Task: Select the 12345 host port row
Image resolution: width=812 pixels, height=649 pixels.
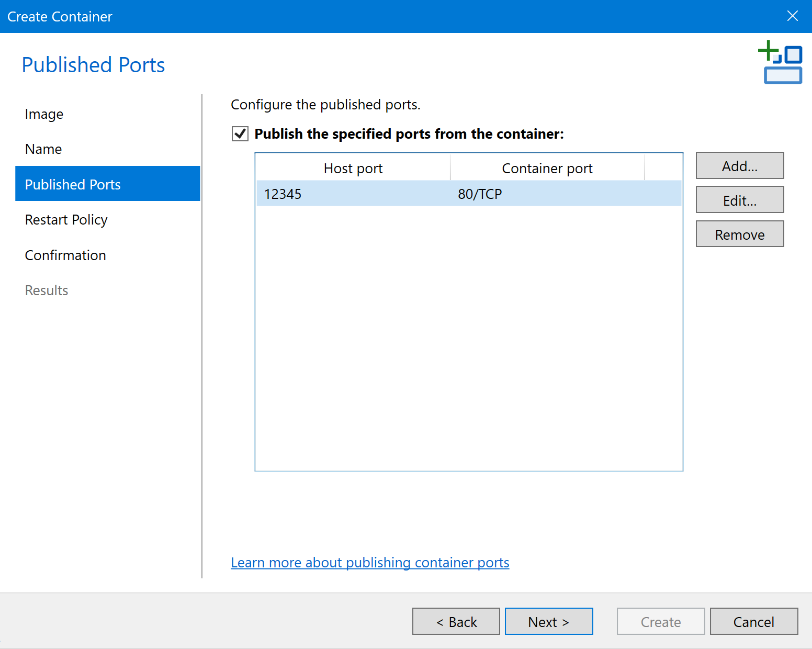Action: pos(283,194)
